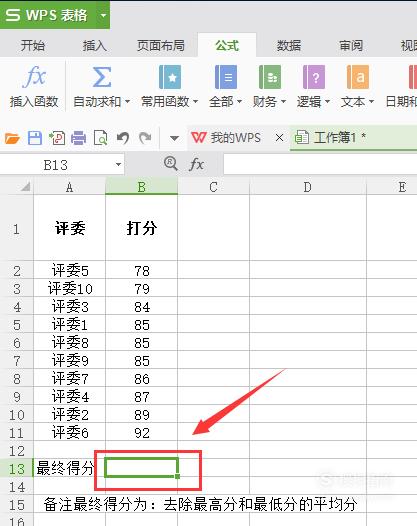Click the cell 评委5
This screenshot has height=526, width=417.
[69, 270]
